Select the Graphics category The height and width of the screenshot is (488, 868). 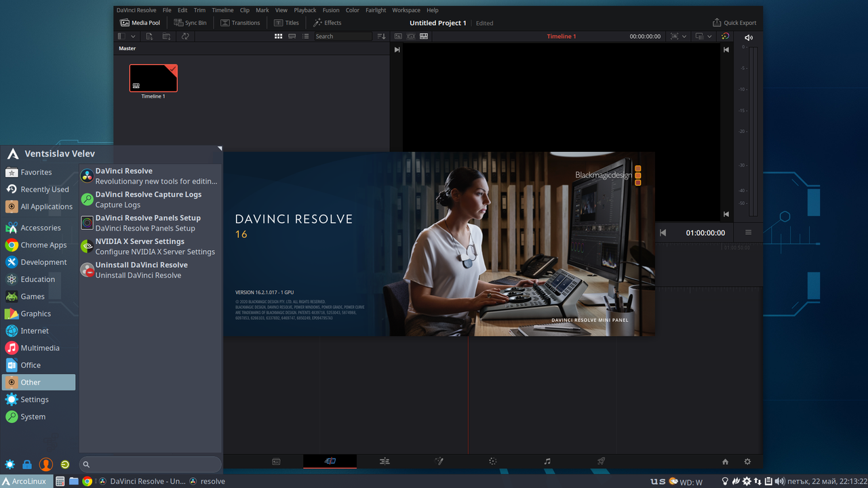[39, 314]
